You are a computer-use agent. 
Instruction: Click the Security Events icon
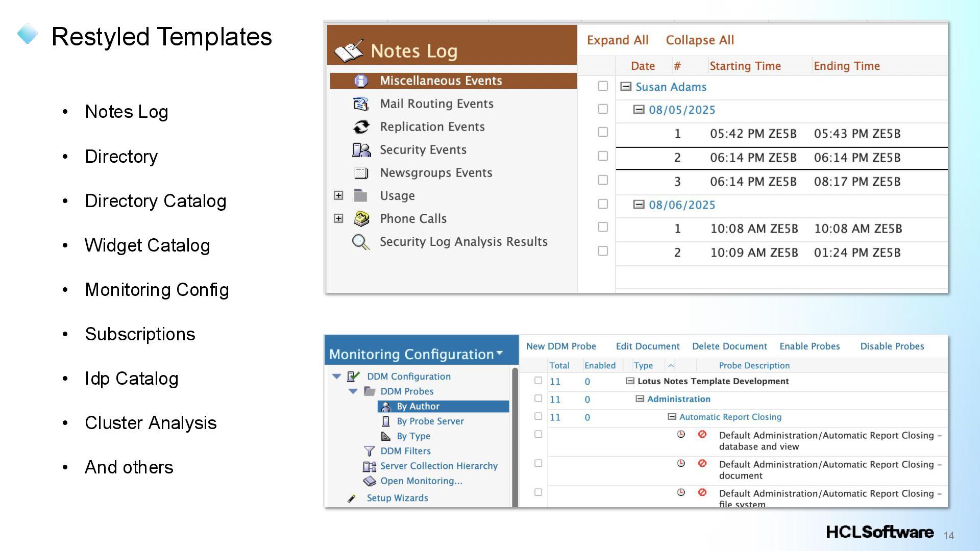[361, 150]
